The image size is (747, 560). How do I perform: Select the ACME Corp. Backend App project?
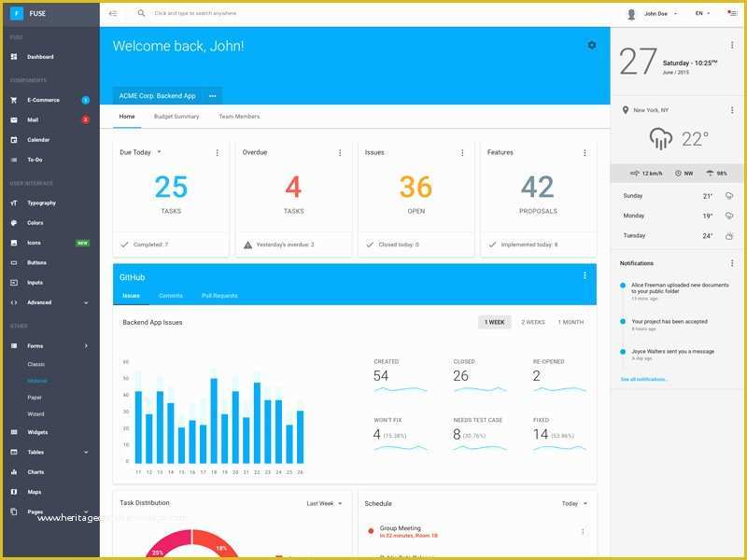click(x=157, y=96)
